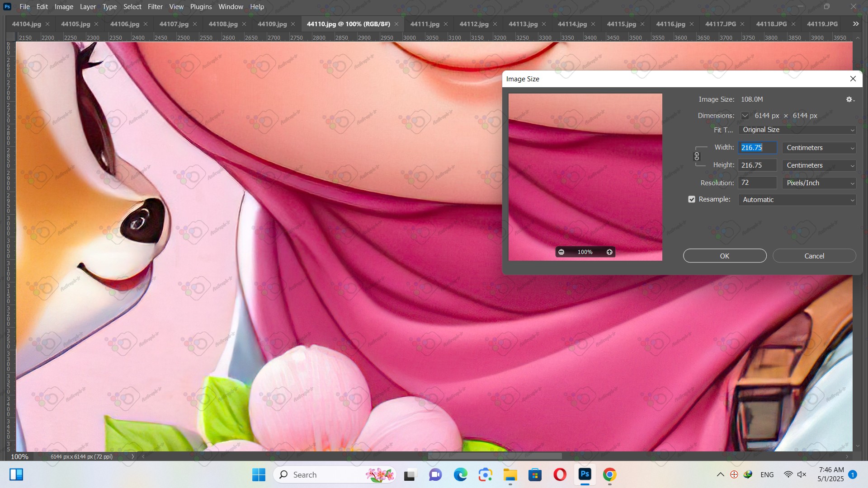Zoom out the preview with the minus icon
Image resolution: width=868 pixels, height=488 pixels.
coord(561,252)
